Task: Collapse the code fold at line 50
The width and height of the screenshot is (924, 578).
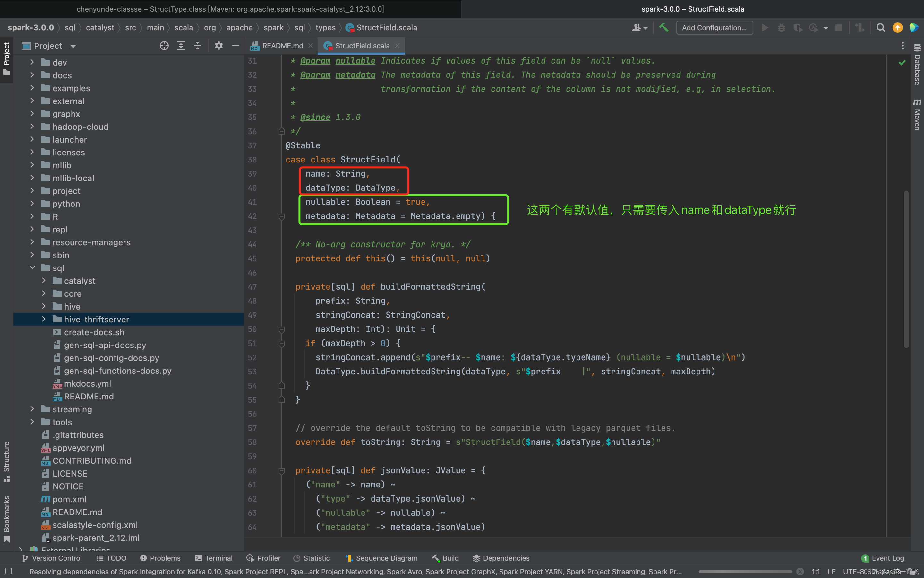Action: click(x=282, y=329)
